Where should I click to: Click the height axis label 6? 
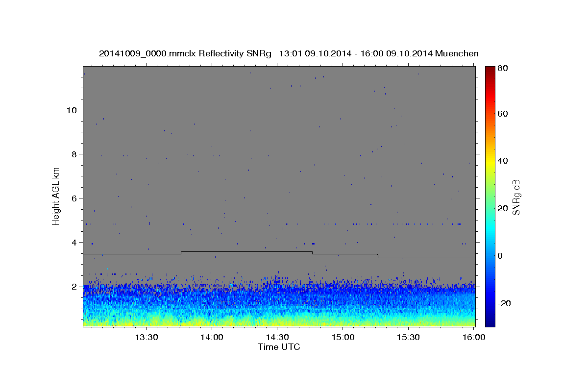74,198
